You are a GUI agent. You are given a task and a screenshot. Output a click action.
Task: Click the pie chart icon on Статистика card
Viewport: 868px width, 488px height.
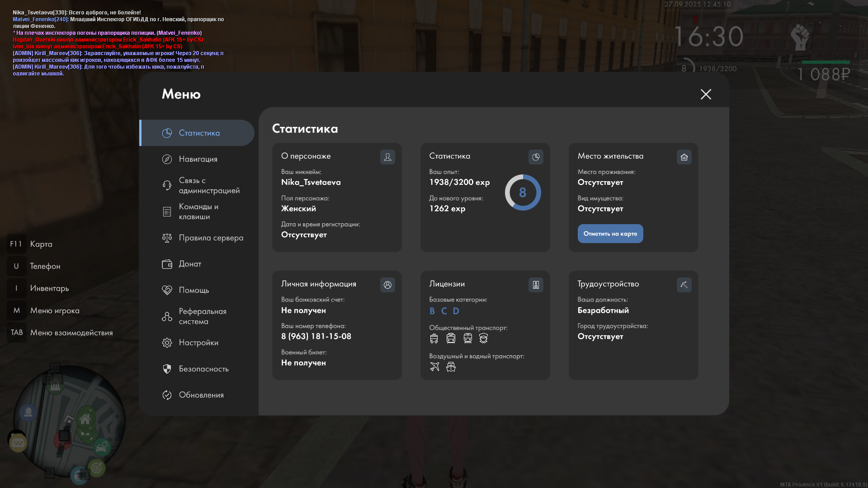[x=536, y=157]
